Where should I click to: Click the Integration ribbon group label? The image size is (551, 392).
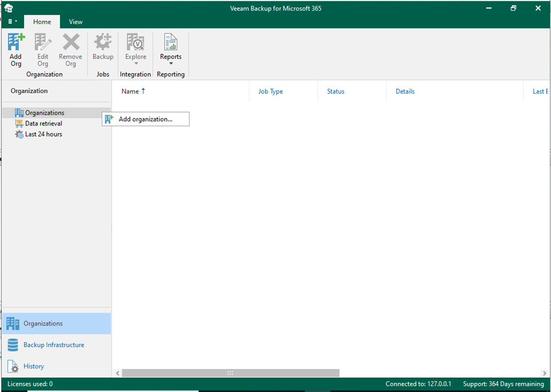(135, 74)
